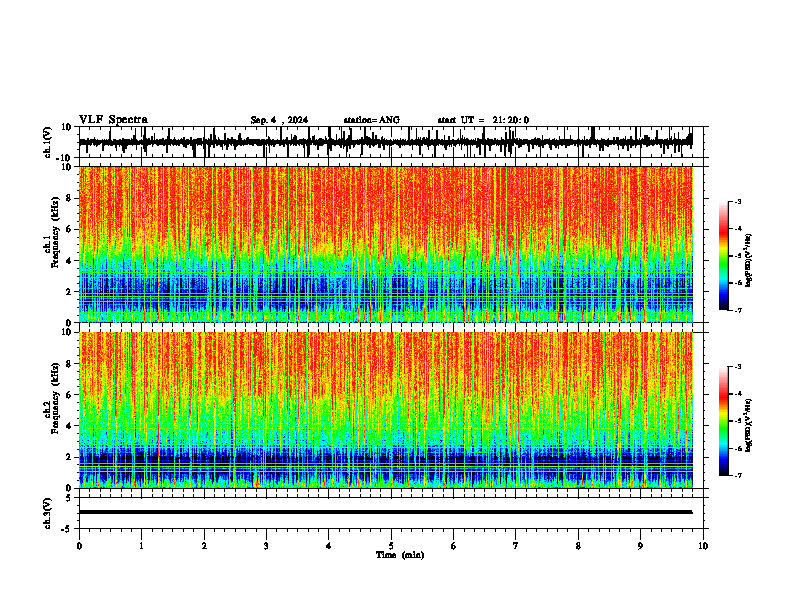Image resolution: width=792 pixels, height=612 pixels.
Task: Click the "5" tick on ch.3(V) axis
Action: [x=69, y=498]
